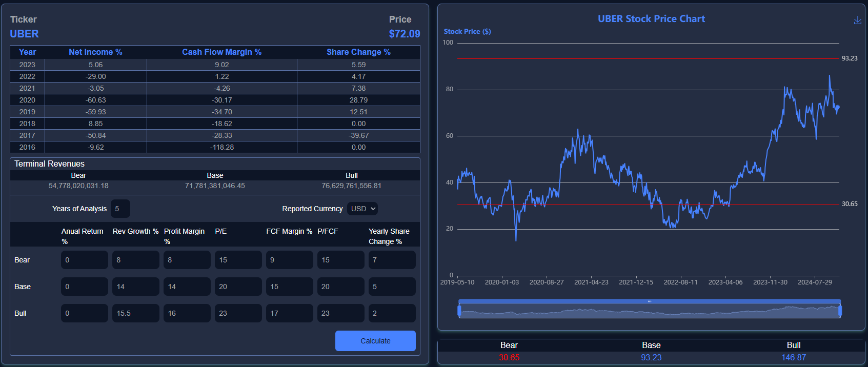Image resolution: width=868 pixels, height=367 pixels.
Task: Select the Base P/E input field
Action: tap(238, 287)
